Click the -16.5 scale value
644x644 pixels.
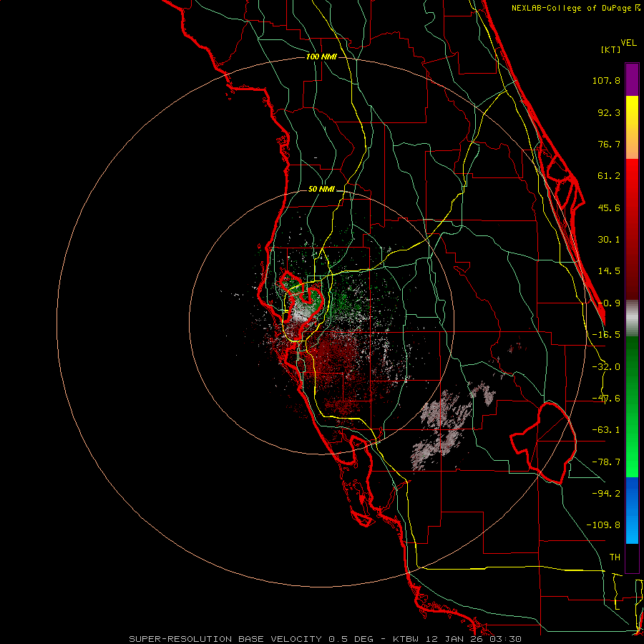coord(606,335)
